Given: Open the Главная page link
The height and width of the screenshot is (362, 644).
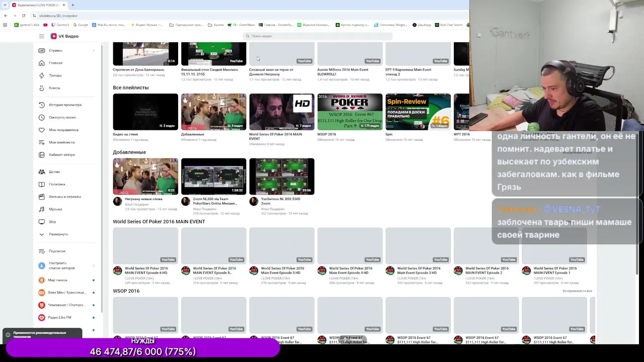Looking at the screenshot, I should click(x=55, y=63).
